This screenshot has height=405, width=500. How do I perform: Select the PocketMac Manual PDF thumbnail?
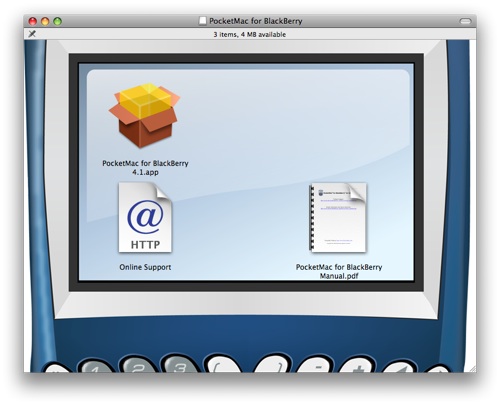(338, 217)
